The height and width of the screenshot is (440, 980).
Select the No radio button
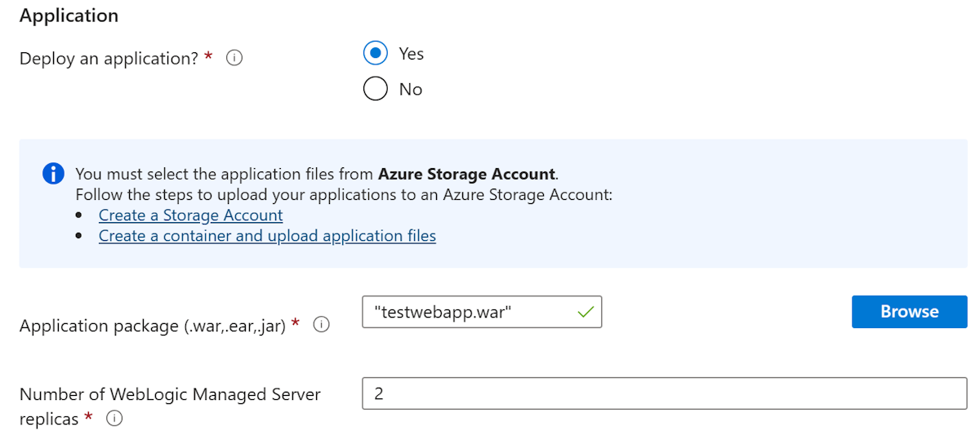[x=375, y=89]
